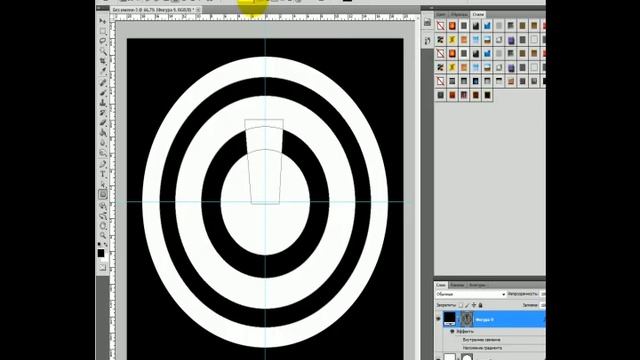Toggle Quick Mask mode
The height and width of the screenshot is (360, 640).
102,267
